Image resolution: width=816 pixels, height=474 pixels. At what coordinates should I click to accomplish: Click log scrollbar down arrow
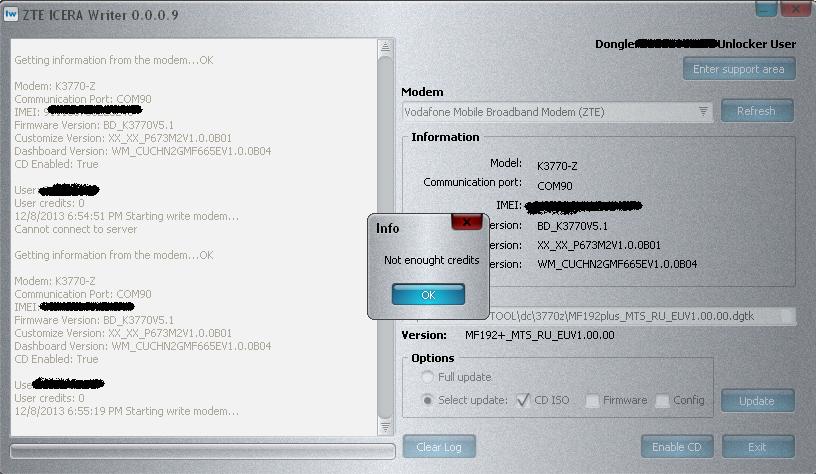coord(386,427)
